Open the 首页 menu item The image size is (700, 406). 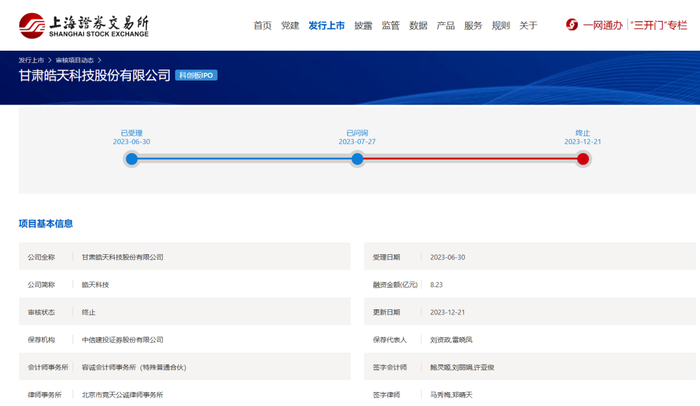(x=262, y=25)
